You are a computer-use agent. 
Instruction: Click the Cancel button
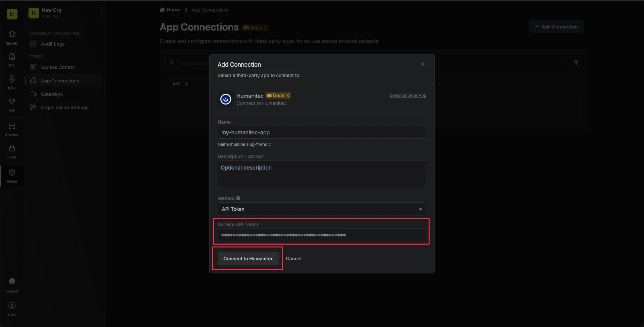point(293,259)
